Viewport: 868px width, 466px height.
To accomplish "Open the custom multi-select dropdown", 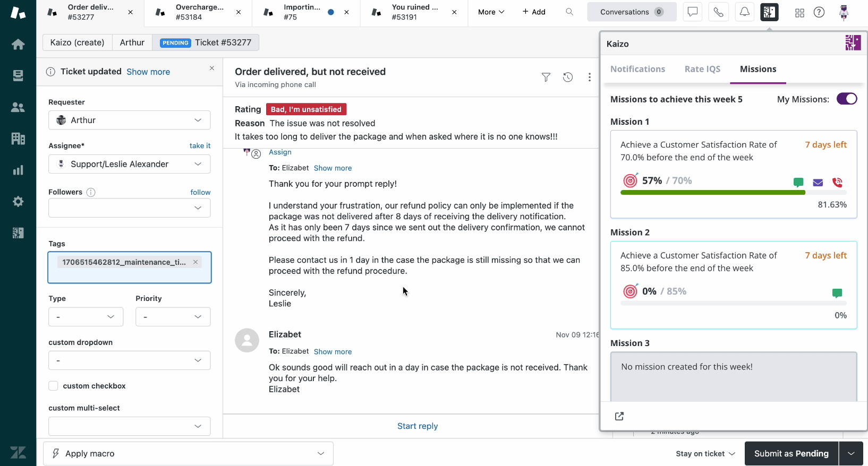I will coord(130,426).
